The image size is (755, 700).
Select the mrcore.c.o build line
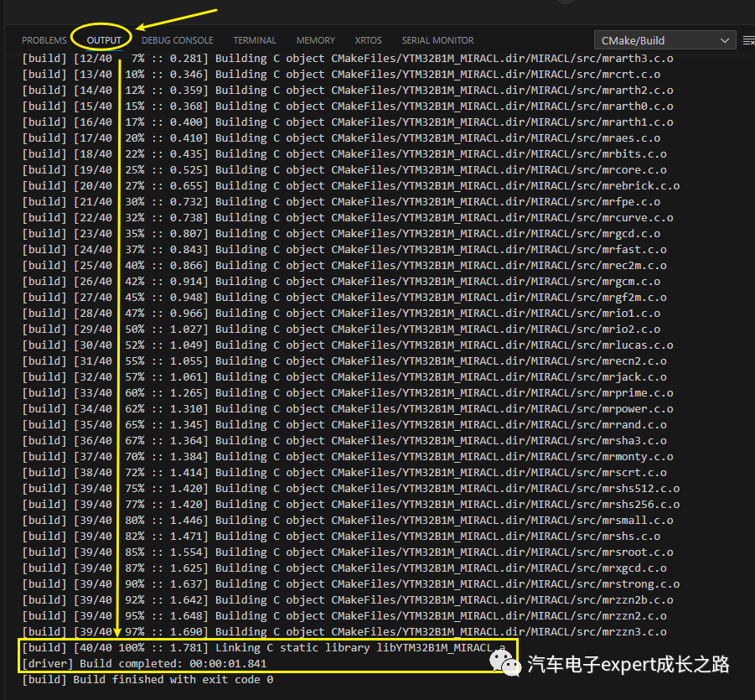click(x=344, y=170)
